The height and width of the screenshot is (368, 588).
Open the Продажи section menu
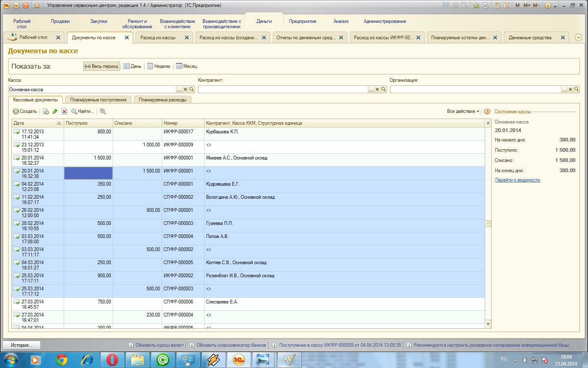[60, 21]
